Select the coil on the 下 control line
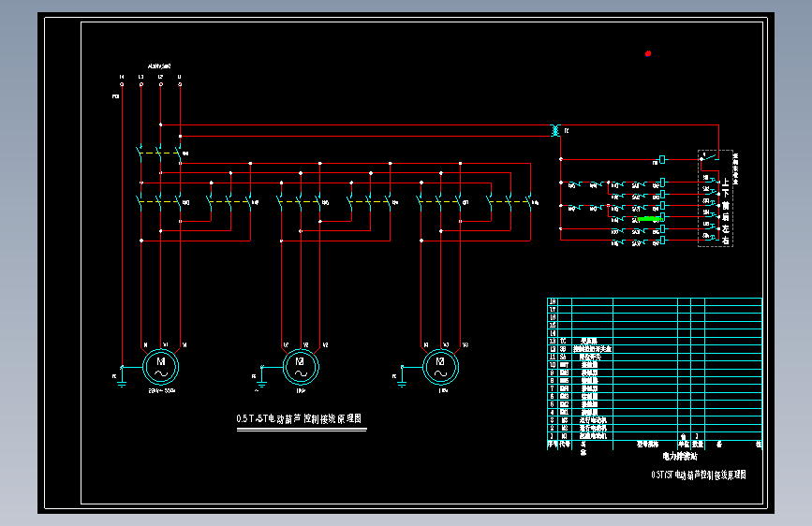 click(662, 194)
